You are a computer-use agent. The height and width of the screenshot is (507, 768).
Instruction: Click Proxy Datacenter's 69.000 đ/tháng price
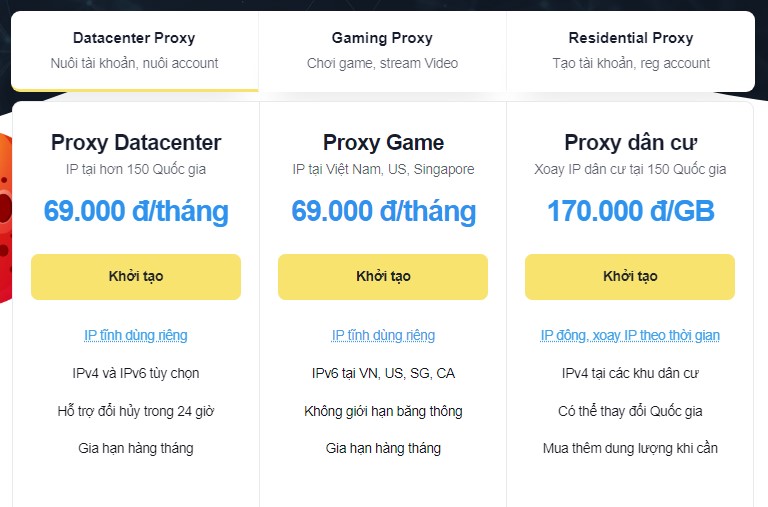click(136, 211)
